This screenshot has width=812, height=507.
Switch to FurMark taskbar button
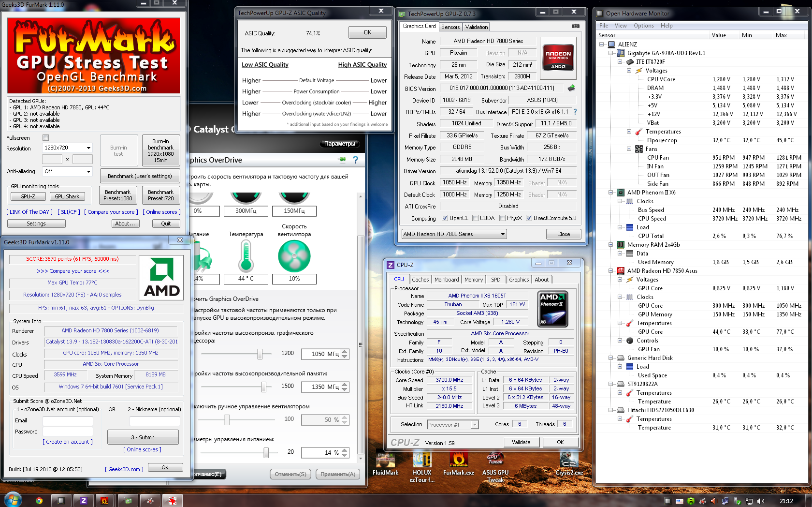pyautogui.click(x=104, y=501)
